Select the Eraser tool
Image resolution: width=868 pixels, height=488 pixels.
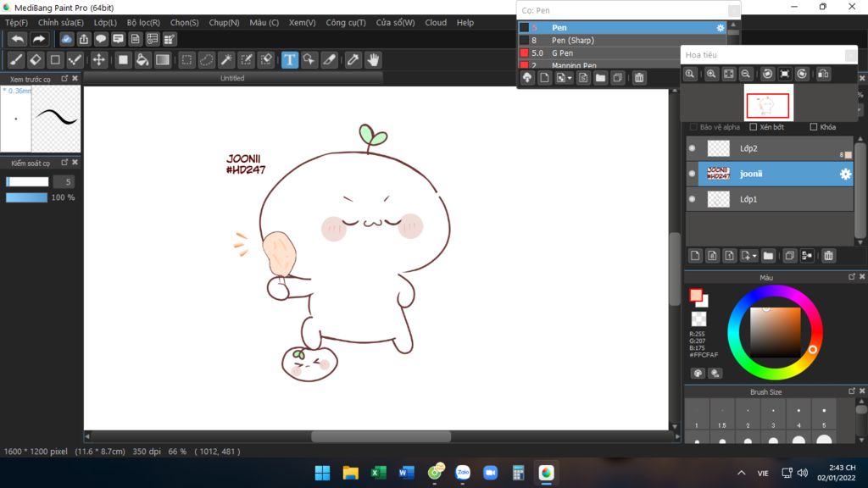(x=36, y=60)
